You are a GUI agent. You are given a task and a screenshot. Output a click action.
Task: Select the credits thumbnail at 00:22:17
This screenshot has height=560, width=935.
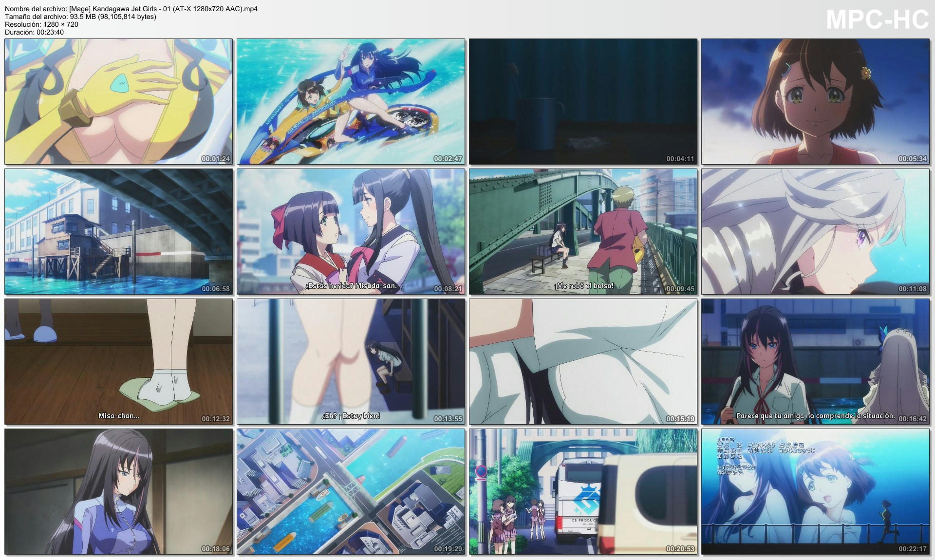[816, 492]
